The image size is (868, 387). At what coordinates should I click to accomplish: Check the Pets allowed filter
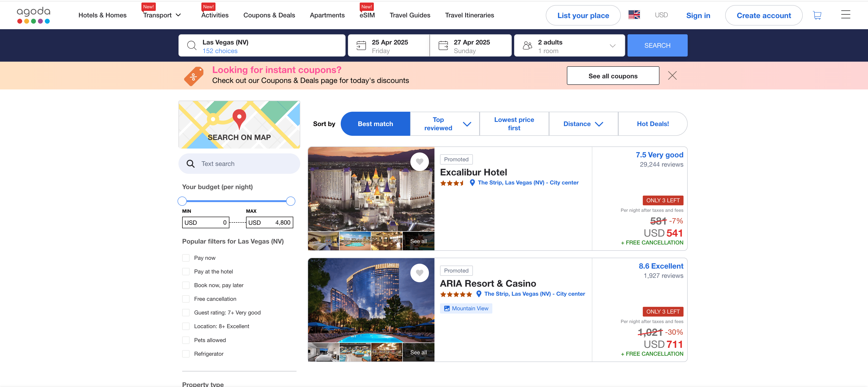click(x=186, y=340)
